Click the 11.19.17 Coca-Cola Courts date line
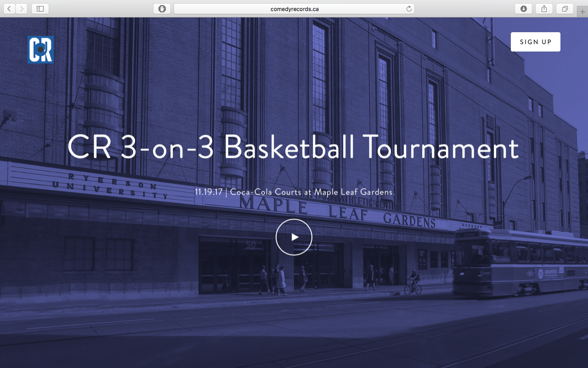The height and width of the screenshot is (368, 588). 294,192
